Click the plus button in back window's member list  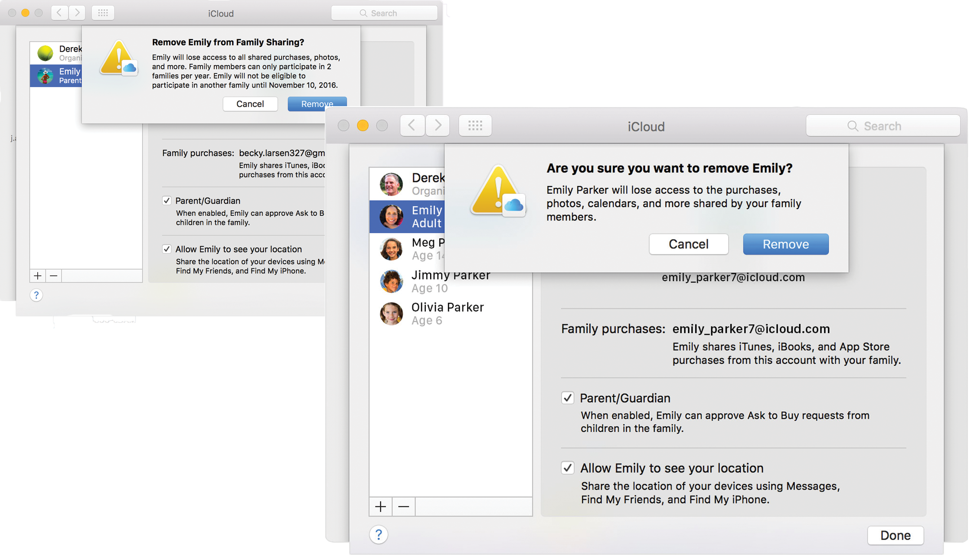[x=38, y=276]
